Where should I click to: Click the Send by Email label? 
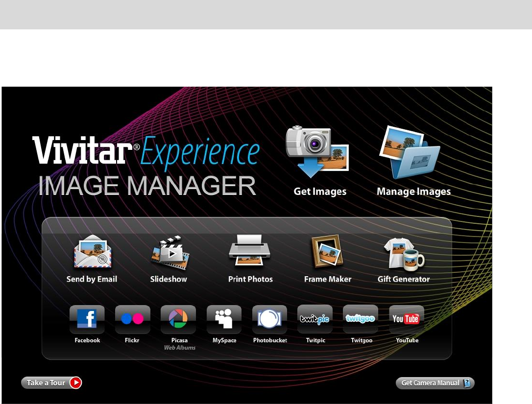tap(92, 279)
